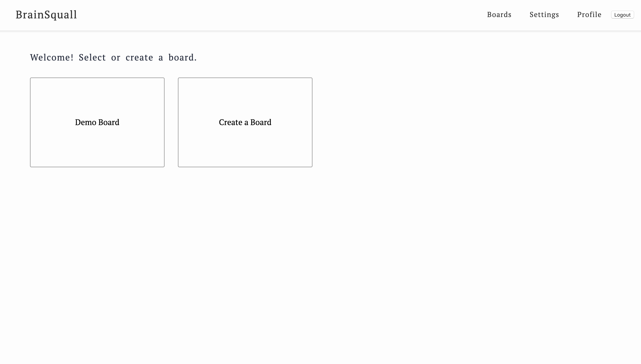Select the Create a Board card

[245, 122]
